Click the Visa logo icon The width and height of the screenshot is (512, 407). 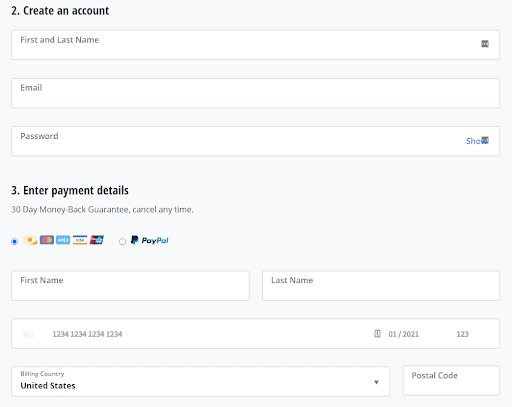80,240
